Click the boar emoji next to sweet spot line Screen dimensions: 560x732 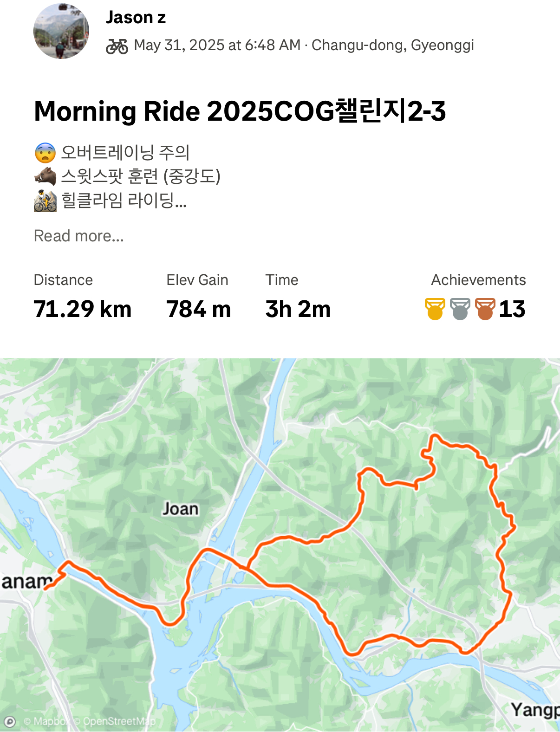tap(45, 176)
